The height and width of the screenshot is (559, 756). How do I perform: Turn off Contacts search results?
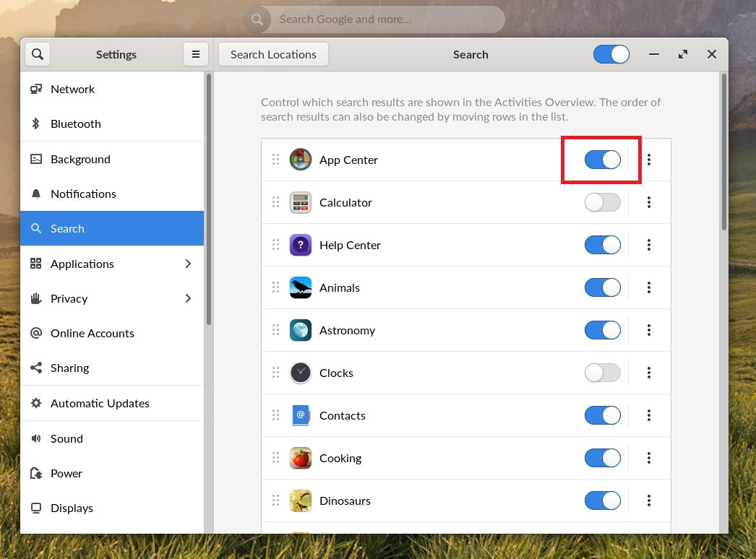[603, 415]
